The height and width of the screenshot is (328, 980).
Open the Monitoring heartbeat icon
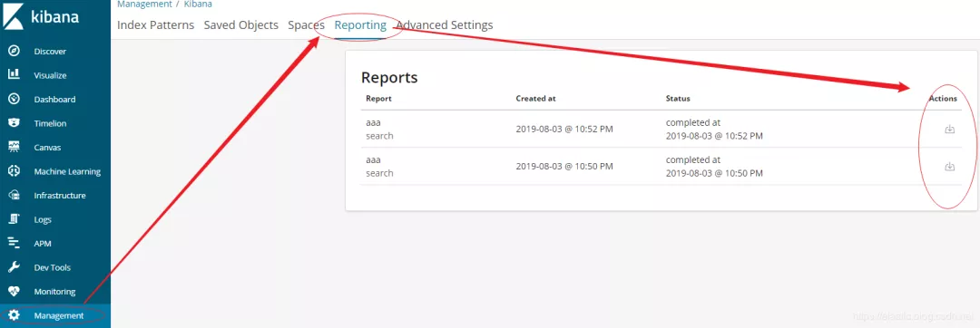(x=13, y=291)
